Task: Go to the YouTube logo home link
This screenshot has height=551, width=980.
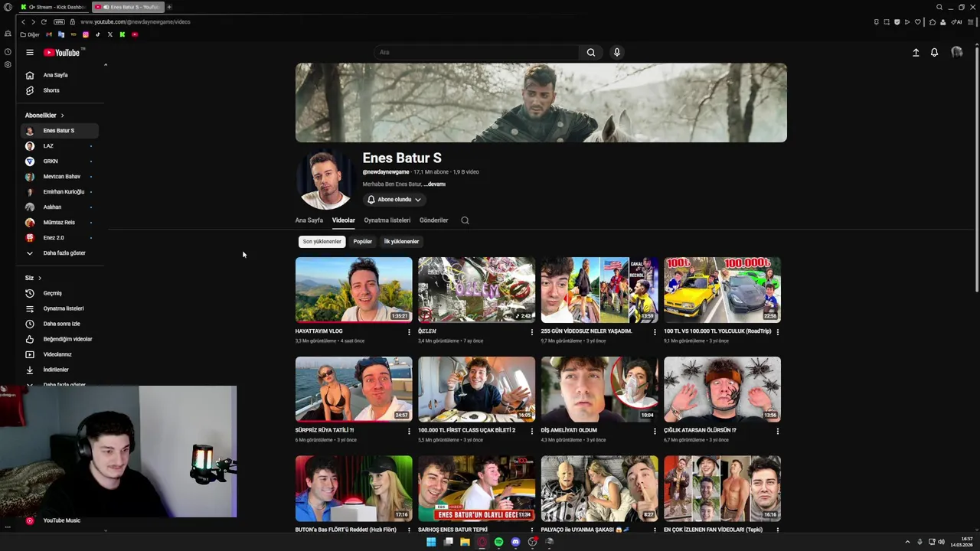Action: tap(62, 53)
